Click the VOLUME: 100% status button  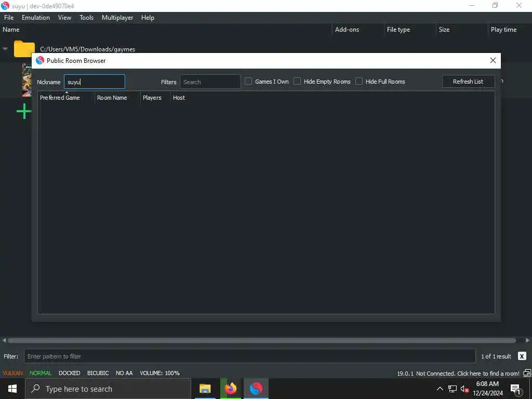coord(160,373)
